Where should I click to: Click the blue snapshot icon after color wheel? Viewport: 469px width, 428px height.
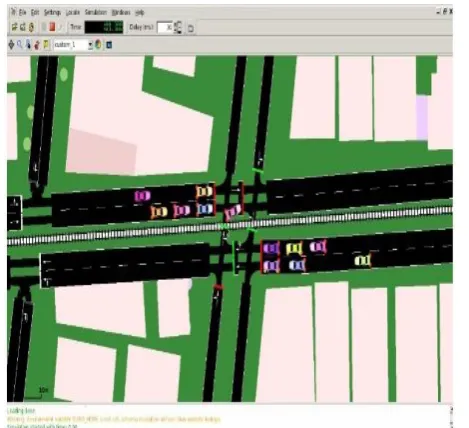tap(109, 45)
